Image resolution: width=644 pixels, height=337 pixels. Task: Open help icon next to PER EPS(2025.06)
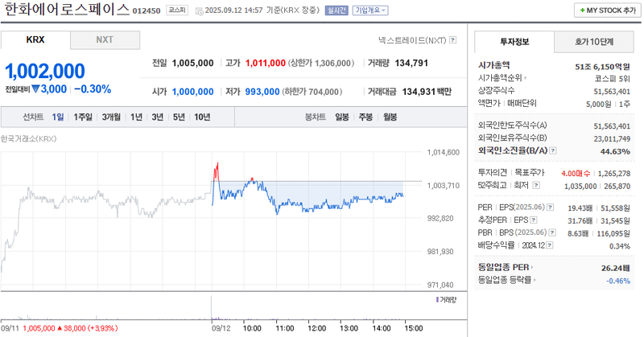pos(551,208)
